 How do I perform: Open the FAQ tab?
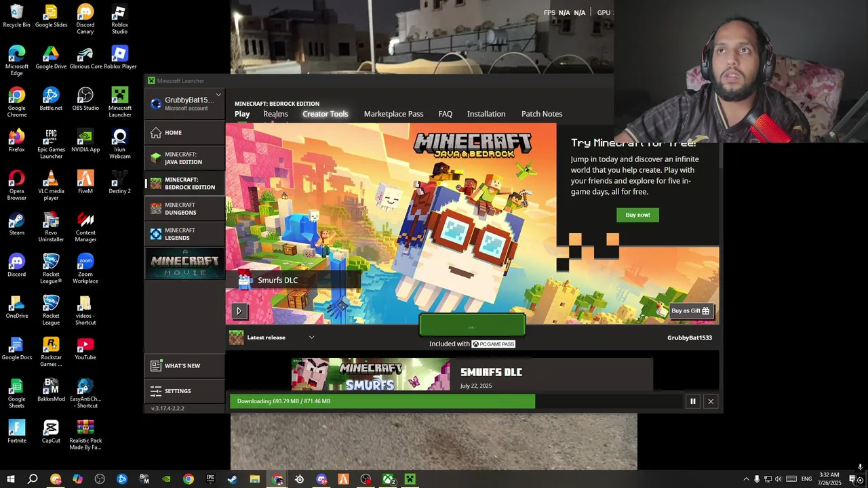[445, 114]
